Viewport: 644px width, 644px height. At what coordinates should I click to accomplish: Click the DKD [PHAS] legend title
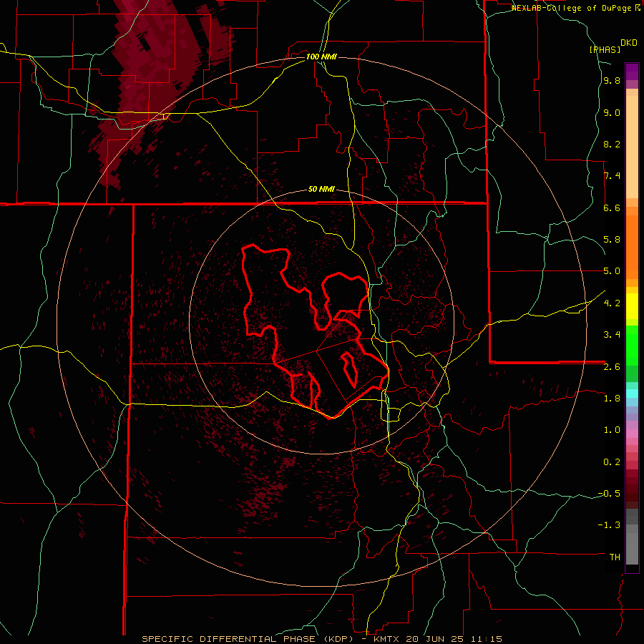pos(613,46)
